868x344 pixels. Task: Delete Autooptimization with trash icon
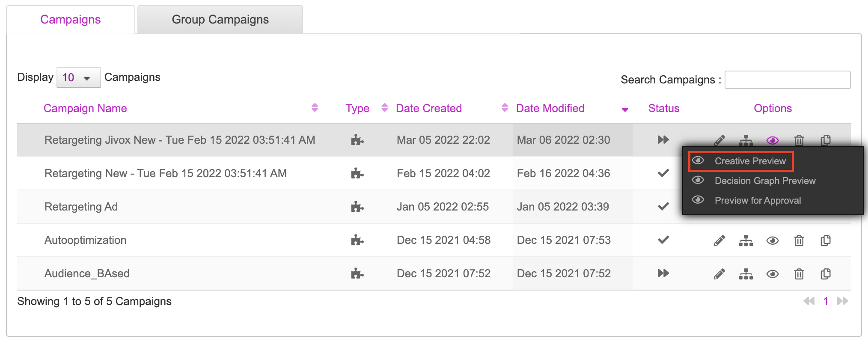799,241
